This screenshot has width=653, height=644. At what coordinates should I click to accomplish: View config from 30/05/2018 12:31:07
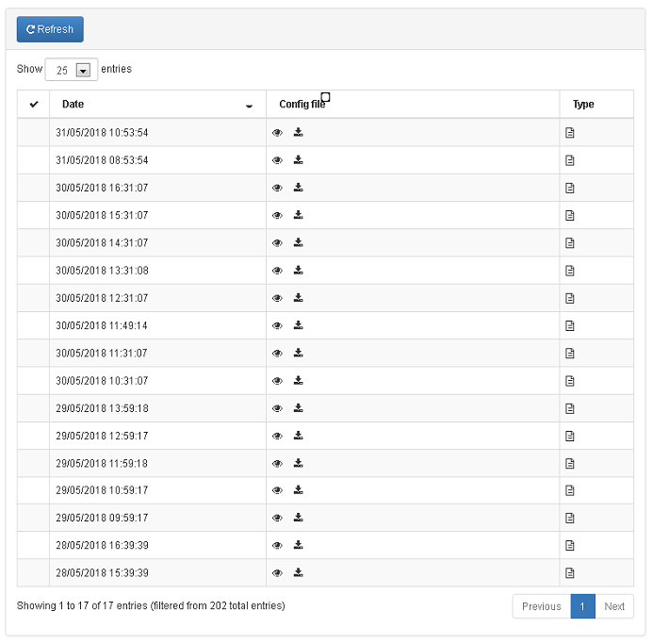(277, 298)
